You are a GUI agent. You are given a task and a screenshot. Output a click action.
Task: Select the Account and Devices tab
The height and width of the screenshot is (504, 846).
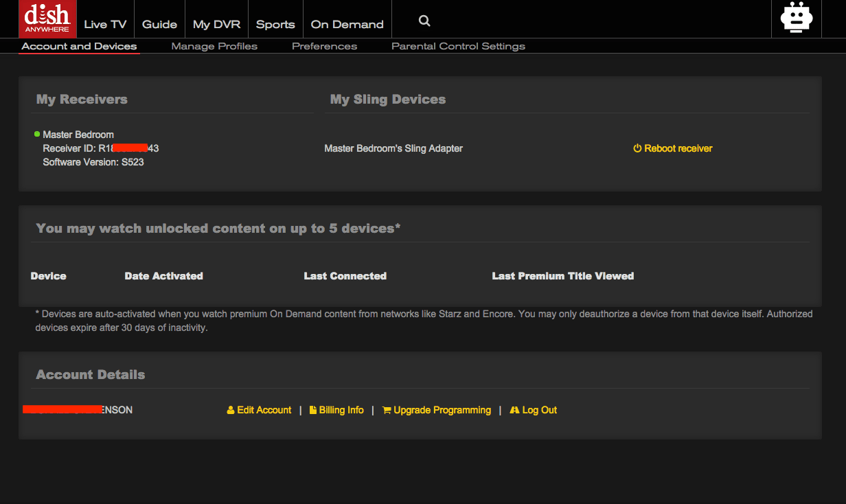(79, 46)
